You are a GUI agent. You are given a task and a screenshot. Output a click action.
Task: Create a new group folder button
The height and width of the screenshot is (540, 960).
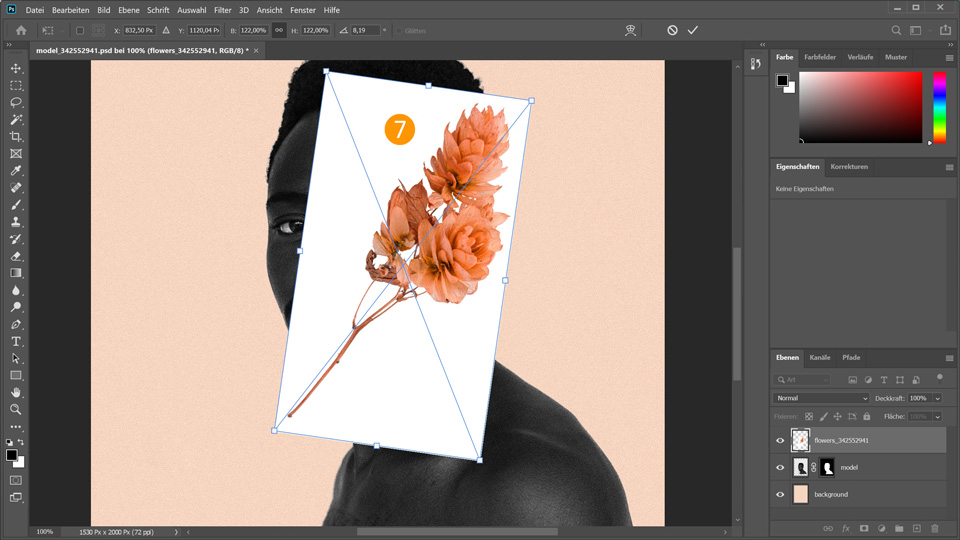(899, 528)
